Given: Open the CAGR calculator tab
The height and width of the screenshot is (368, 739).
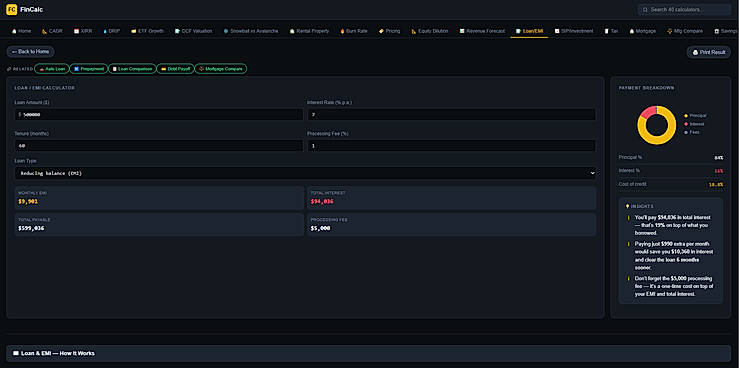Looking at the screenshot, I should coord(52,31).
